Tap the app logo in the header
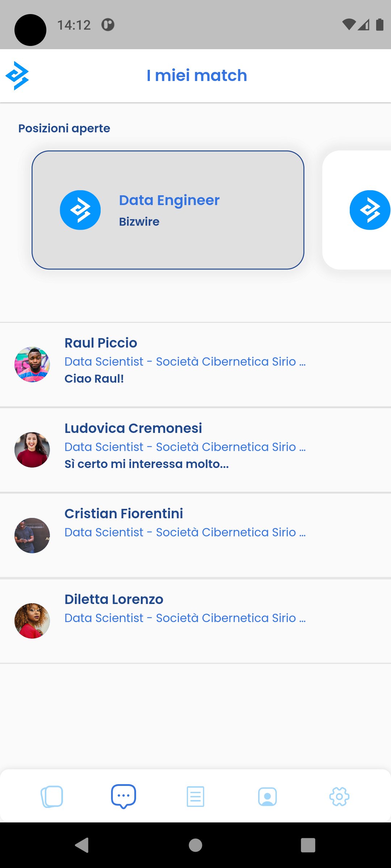This screenshot has width=391, height=868. coord(17,76)
